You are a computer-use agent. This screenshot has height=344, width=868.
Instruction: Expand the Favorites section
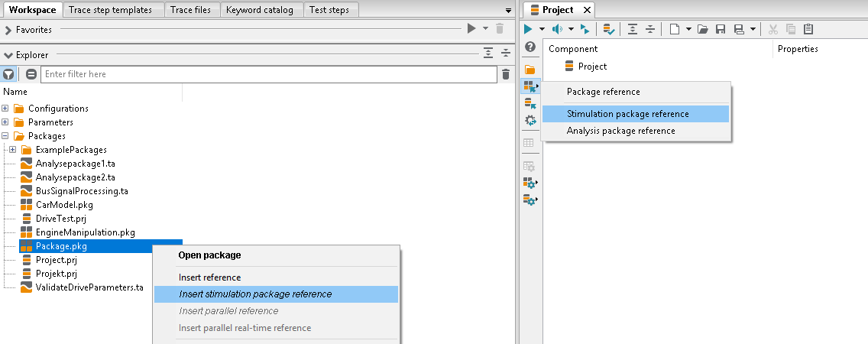[x=8, y=30]
